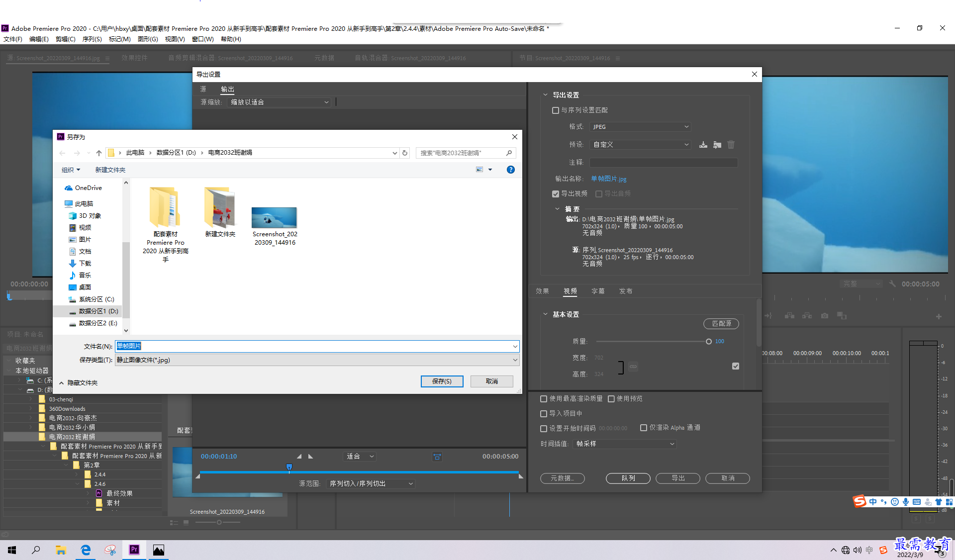The width and height of the screenshot is (955, 560).
Task: Click the search magnifier in the Save As dialog
Action: [509, 153]
